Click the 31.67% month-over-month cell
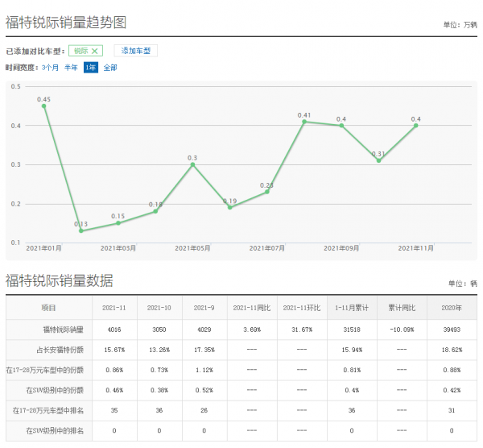 point(302,330)
